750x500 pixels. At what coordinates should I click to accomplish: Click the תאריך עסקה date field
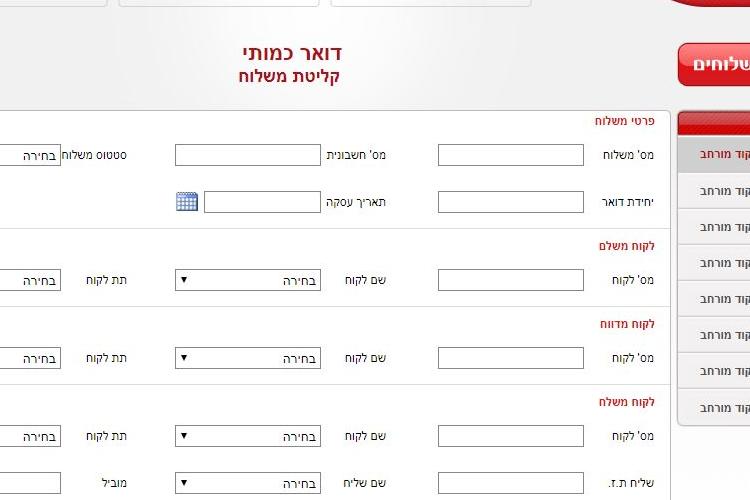pos(262,202)
